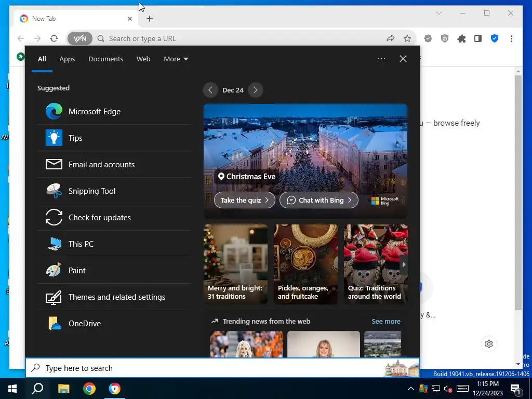Advance the holiday cards carousel arrow
Image resolution: width=532 pixels, height=399 pixels.
(x=403, y=264)
